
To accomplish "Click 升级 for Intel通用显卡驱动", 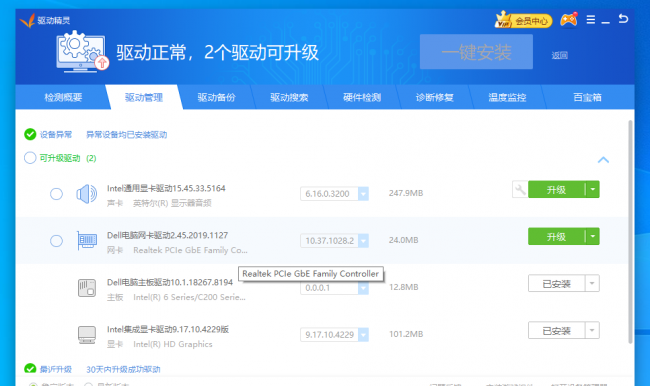I will (556, 189).
